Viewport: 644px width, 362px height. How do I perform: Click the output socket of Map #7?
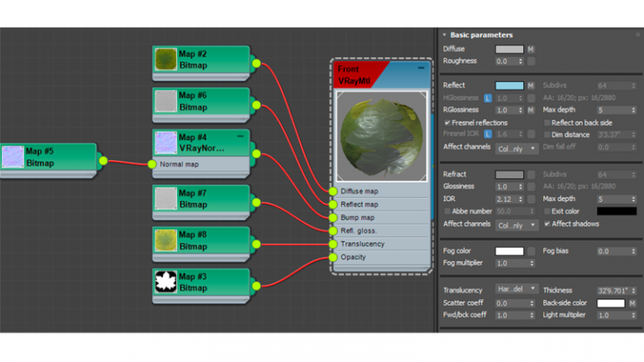point(257,202)
